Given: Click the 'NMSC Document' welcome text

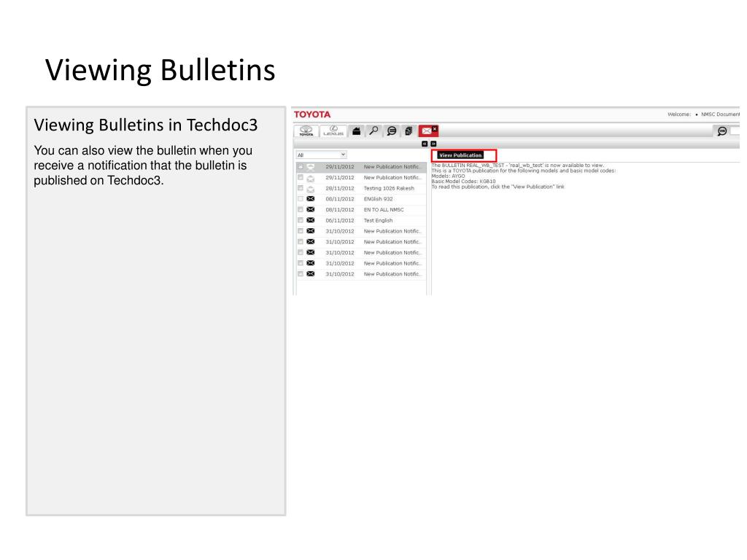Looking at the screenshot, I should [720, 114].
